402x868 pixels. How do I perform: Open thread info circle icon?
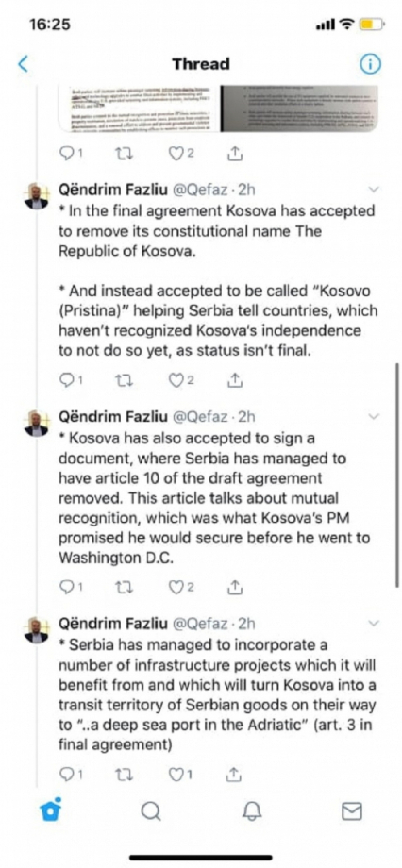tap(370, 64)
